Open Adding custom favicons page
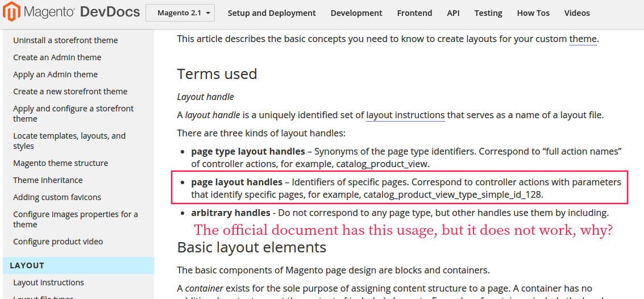Screen dimensions: 644x299 point(57,198)
